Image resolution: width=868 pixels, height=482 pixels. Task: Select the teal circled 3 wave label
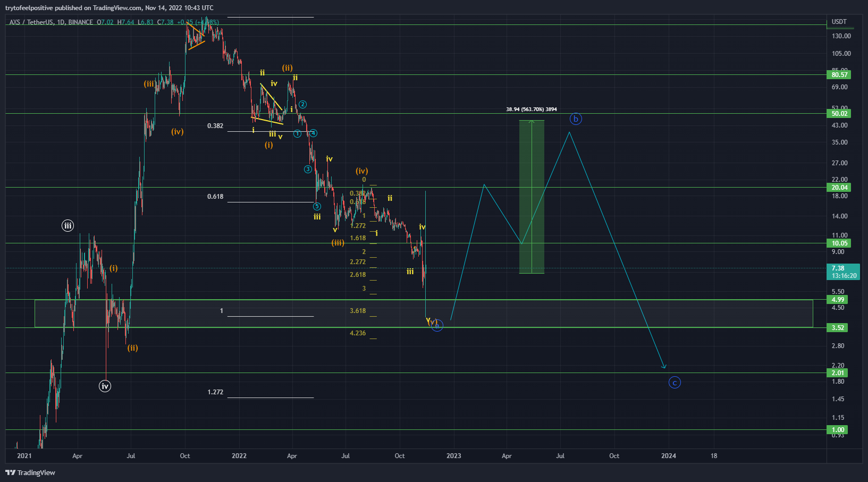tap(308, 169)
